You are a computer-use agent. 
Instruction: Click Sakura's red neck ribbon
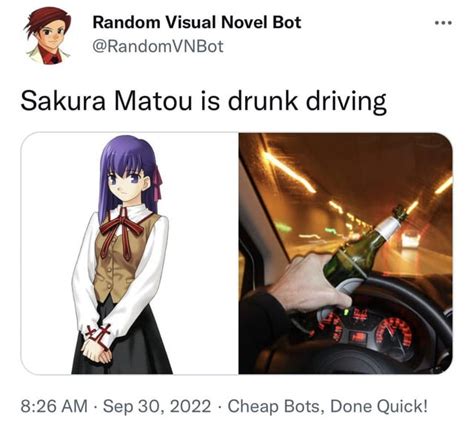121,232
